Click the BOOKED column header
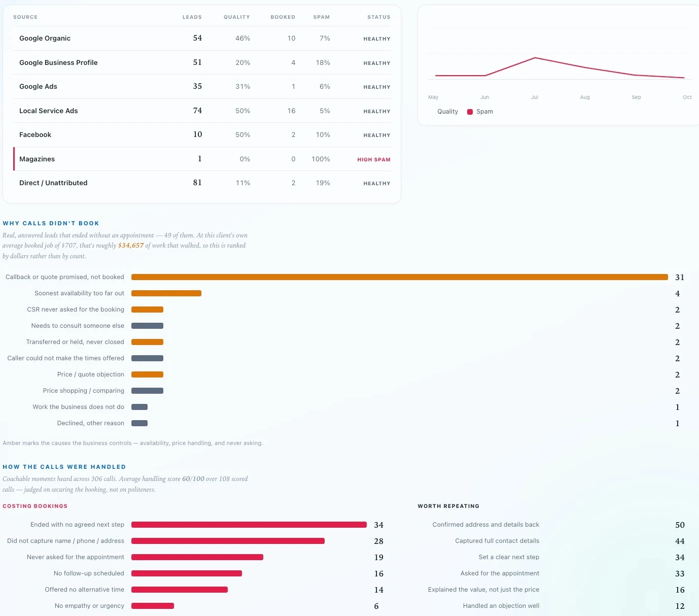Viewport: 699px width, 616px height. coord(283,17)
